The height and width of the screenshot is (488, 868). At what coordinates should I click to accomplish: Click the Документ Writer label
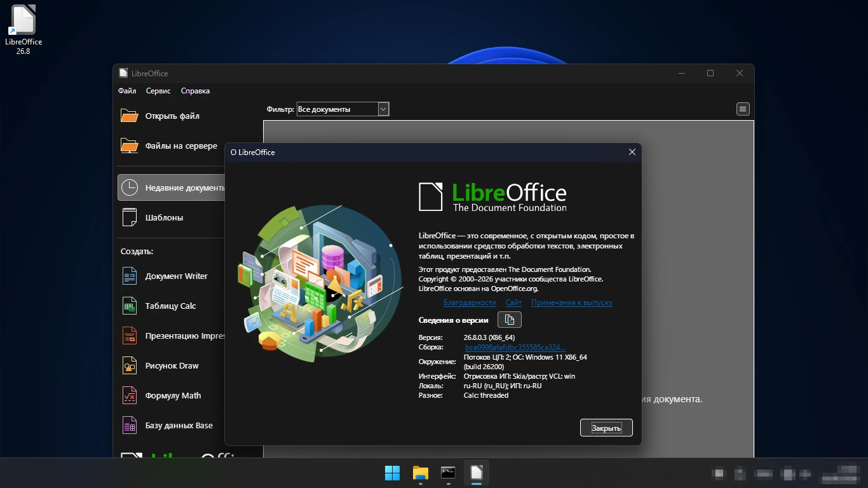click(177, 276)
